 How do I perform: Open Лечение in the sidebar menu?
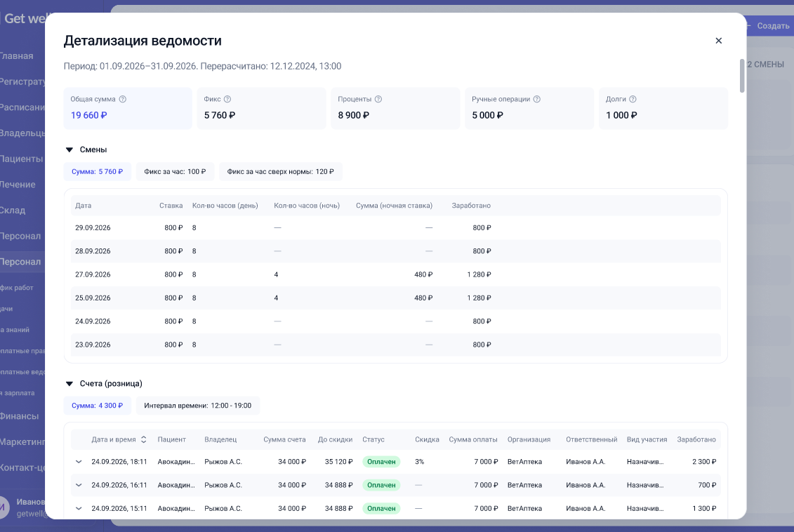(x=18, y=185)
